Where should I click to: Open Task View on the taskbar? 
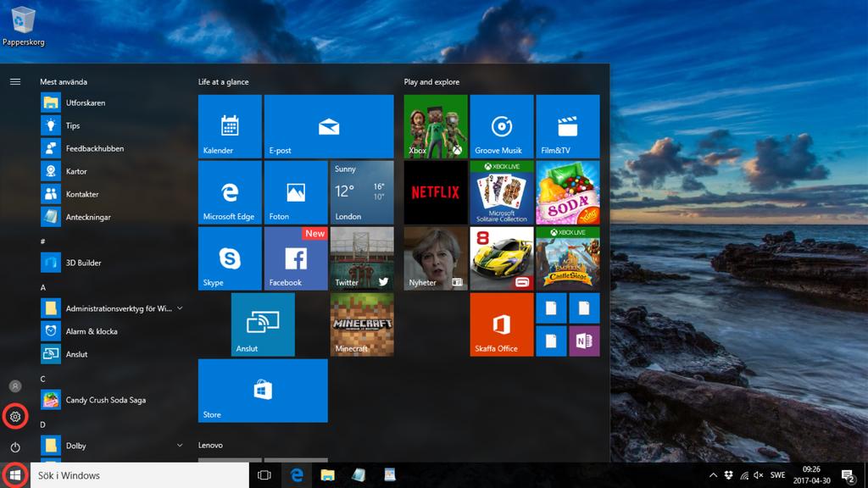264,475
